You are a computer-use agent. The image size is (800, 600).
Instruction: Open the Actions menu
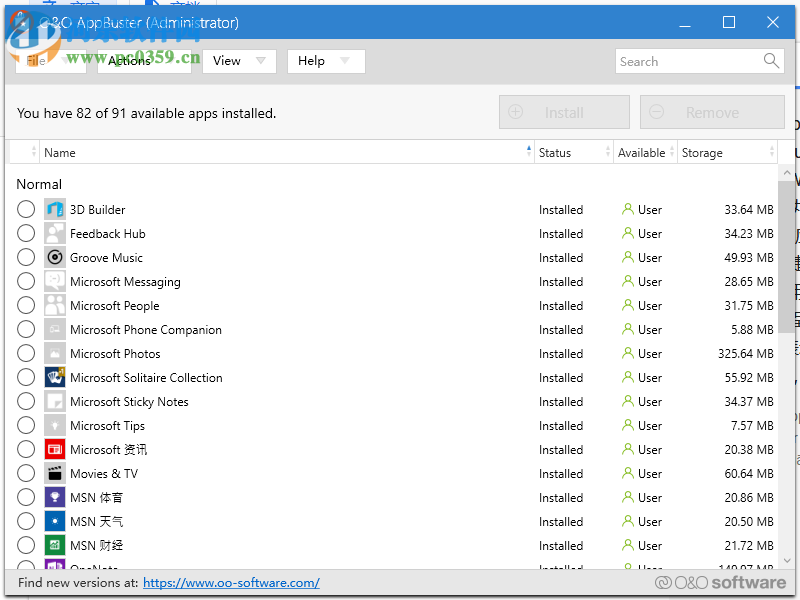tap(143, 61)
